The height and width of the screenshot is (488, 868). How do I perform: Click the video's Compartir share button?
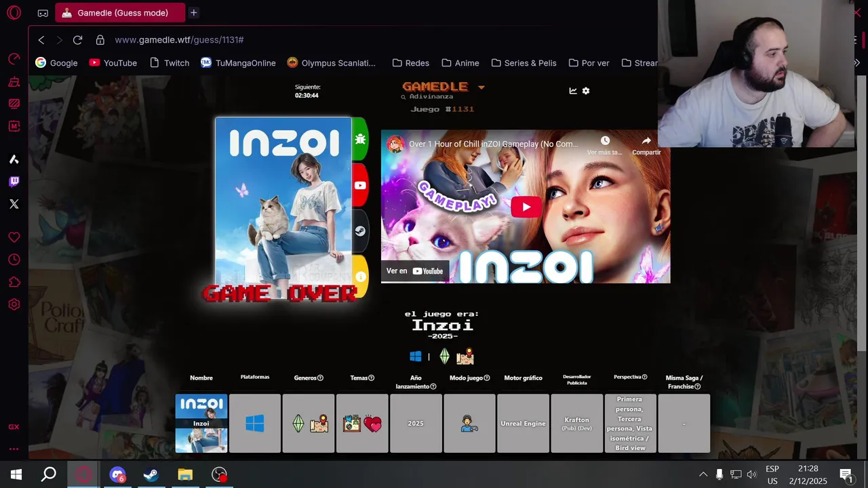pyautogui.click(x=646, y=145)
